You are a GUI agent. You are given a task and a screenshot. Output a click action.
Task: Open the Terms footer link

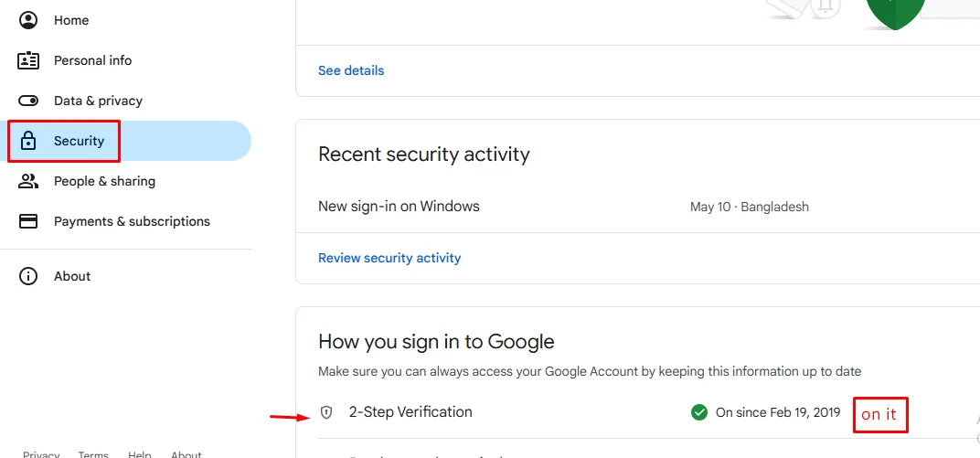click(x=93, y=453)
